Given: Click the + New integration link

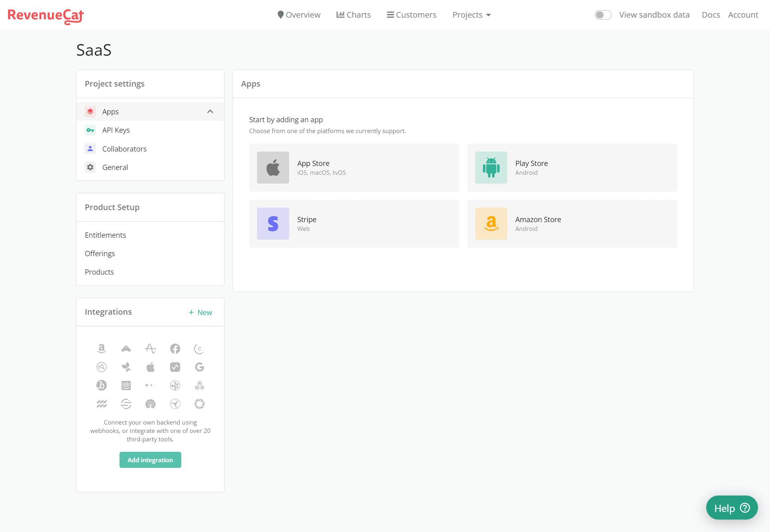Looking at the screenshot, I should [x=201, y=312].
